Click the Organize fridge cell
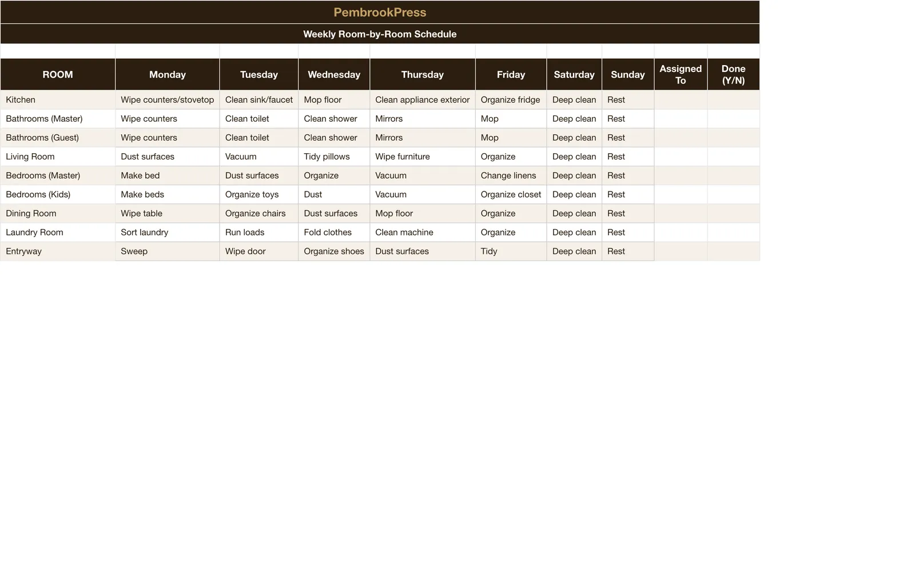The width and height of the screenshot is (915, 588). [511, 99]
